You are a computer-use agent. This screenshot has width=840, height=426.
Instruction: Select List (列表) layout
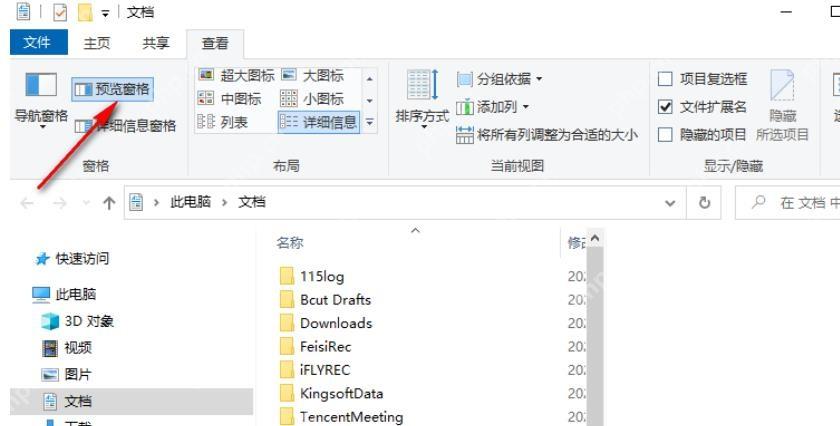tap(223, 122)
